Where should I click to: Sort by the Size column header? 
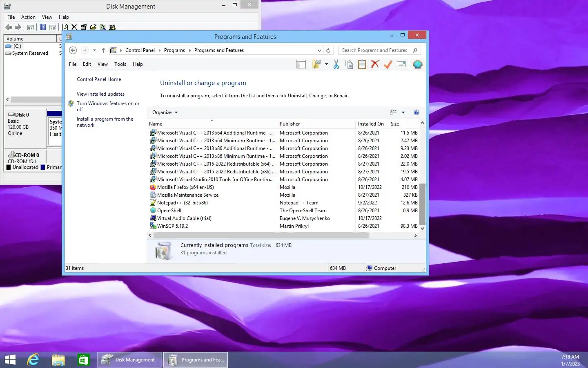403,124
